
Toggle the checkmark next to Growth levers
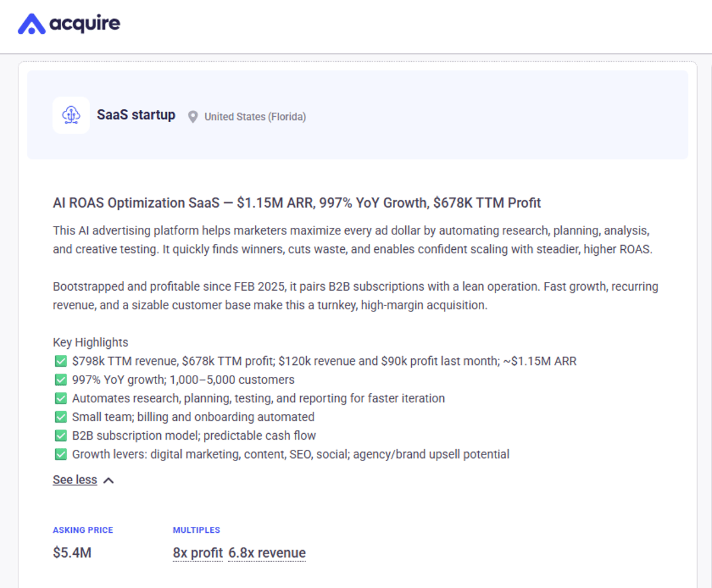[x=60, y=454]
